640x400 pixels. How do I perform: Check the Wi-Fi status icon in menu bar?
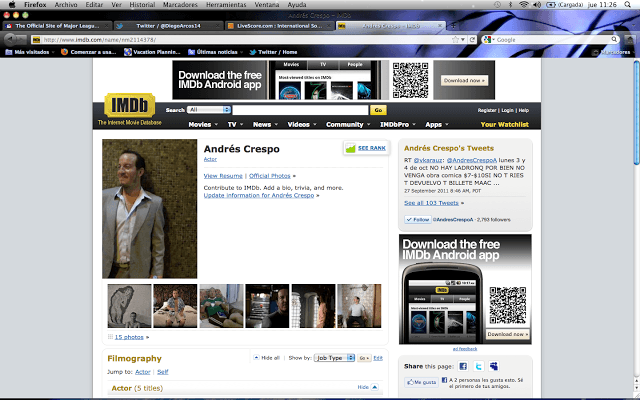click(524, 4)
